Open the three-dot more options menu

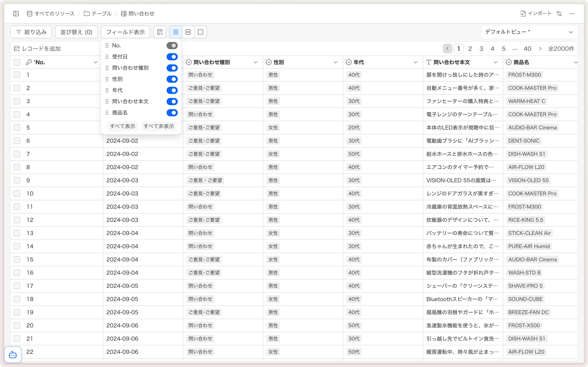pyautogui.click(x=572, y=14)
